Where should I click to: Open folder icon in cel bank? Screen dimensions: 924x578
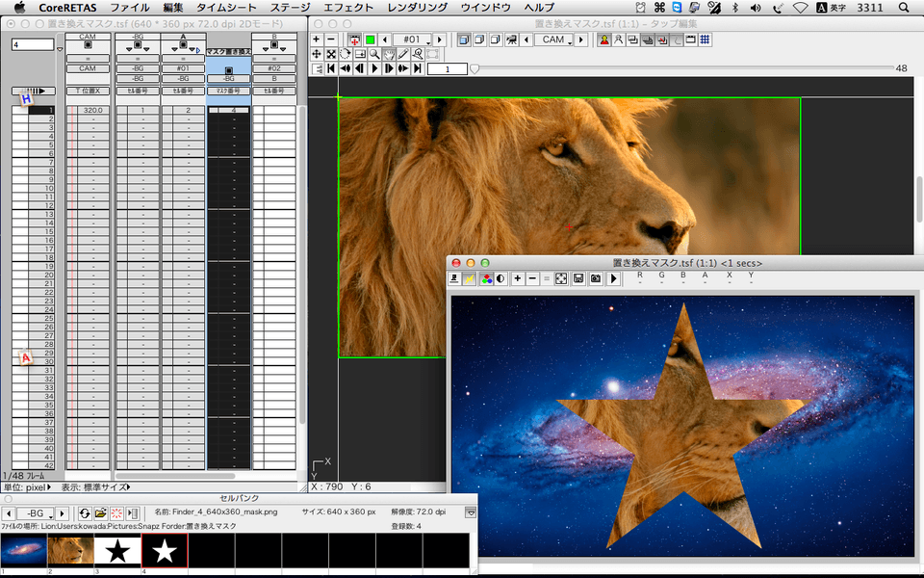click(x=101, y=513)
